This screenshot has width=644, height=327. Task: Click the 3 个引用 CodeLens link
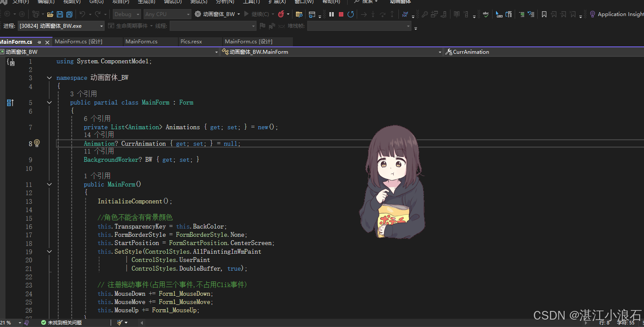point(83,94)
